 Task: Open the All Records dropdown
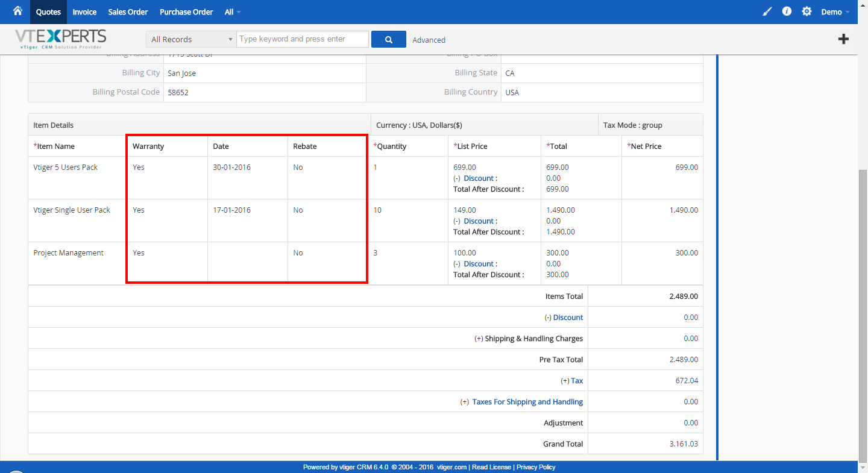tap(191, 39)
